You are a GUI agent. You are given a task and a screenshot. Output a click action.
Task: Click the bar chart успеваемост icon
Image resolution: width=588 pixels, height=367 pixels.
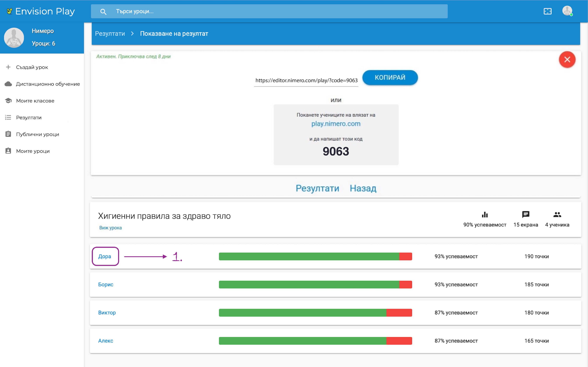485,215
